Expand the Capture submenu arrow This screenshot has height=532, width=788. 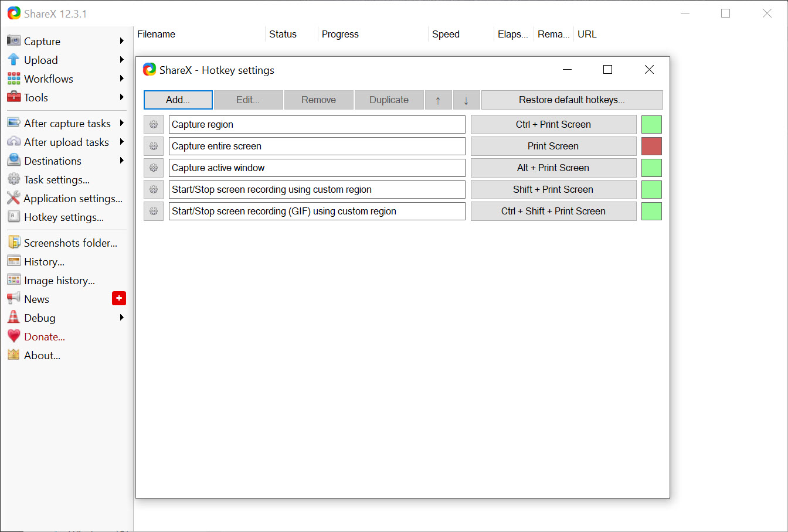coord(121,41)
